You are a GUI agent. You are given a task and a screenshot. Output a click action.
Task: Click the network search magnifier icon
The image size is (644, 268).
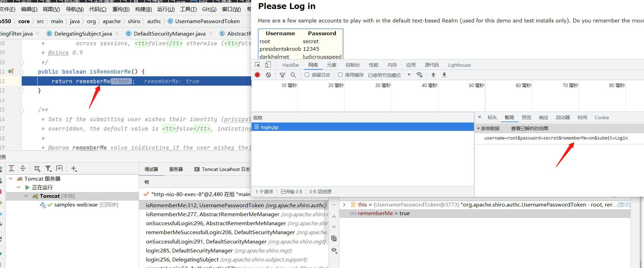click(293, 75)
